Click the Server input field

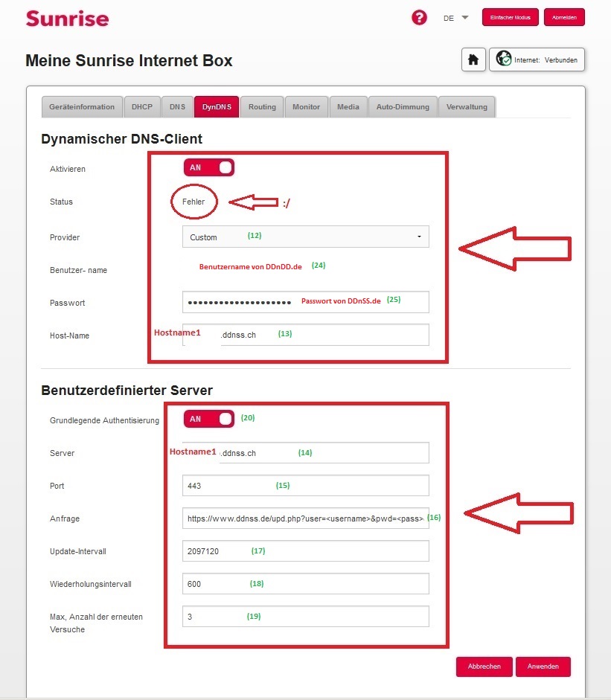[305, 453]
